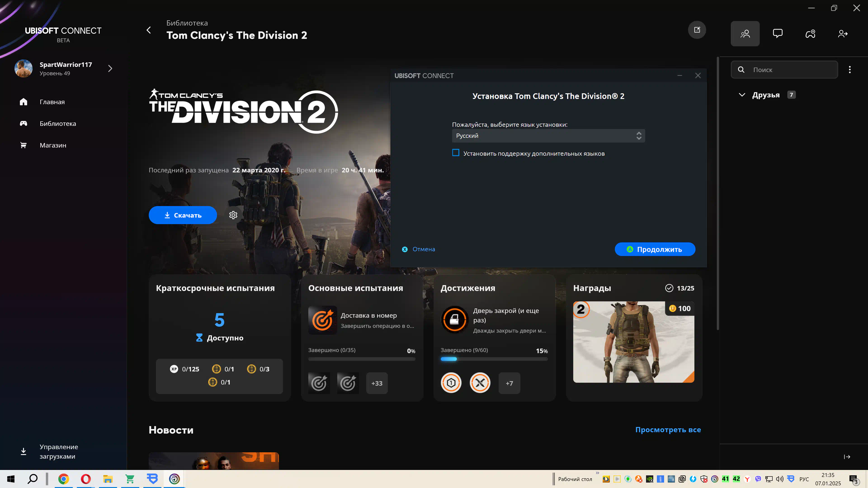Screen dimensions: 868x488
Task: Show the +7 more achievements
Action: pos(509,383)
